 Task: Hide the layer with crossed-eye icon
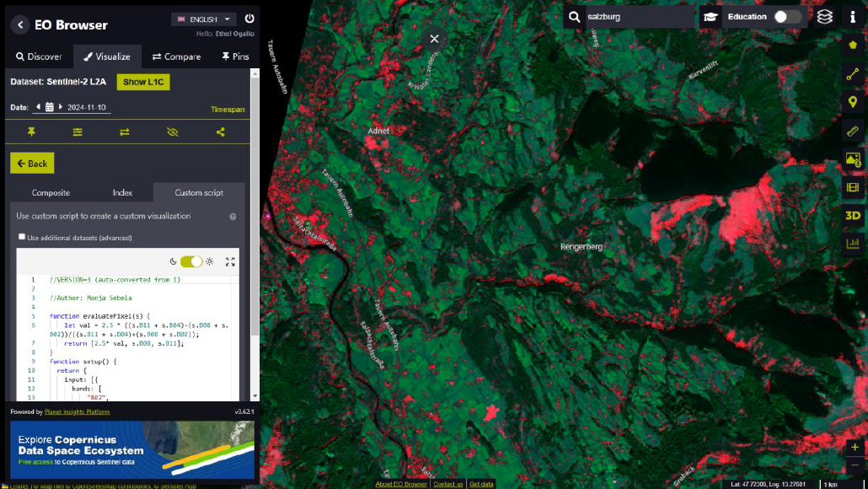coord(173,132)
